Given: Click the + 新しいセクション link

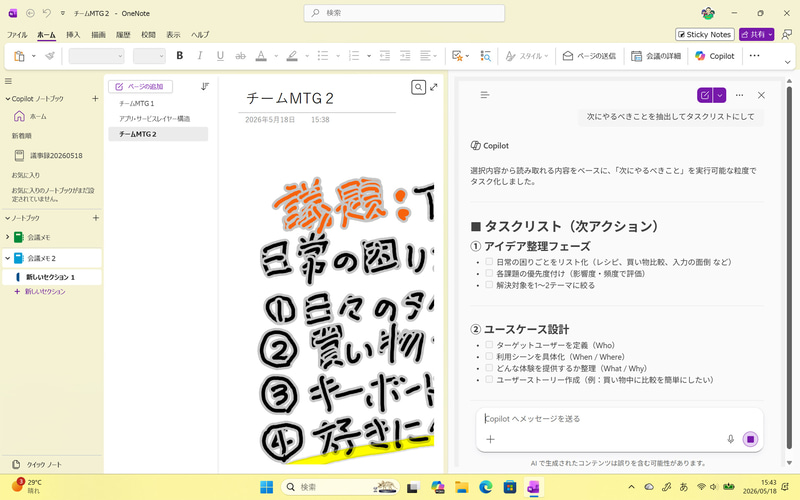Looking at the screenshot, I should point(40,291).
